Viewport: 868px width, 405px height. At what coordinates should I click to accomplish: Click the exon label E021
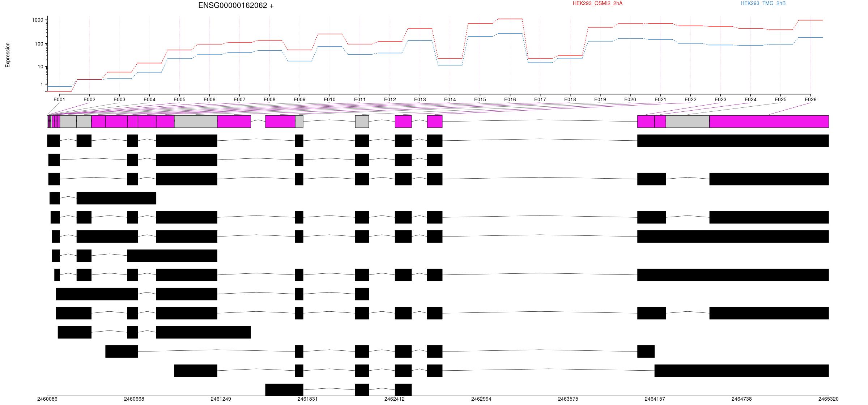tap(660, 99)
